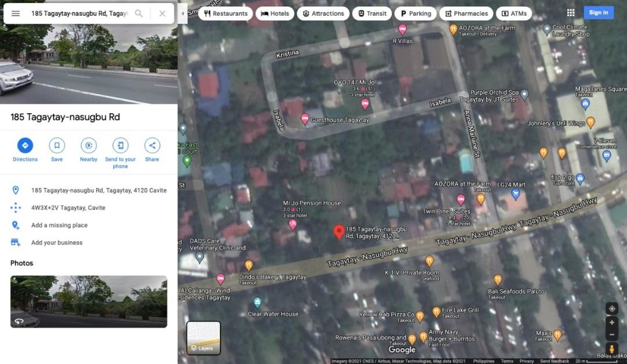Select Yellow Cab Pizza Co pin

(420, 316)
